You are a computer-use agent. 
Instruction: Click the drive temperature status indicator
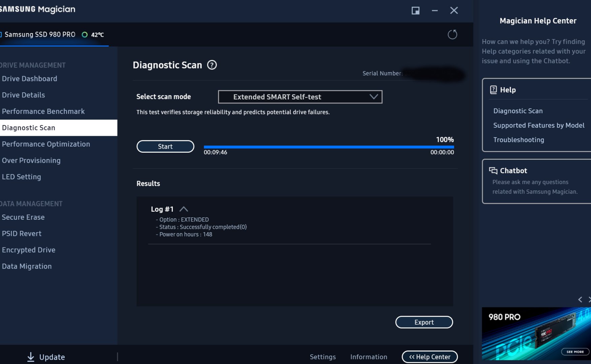pyautogui.click(x=85, y=35)
